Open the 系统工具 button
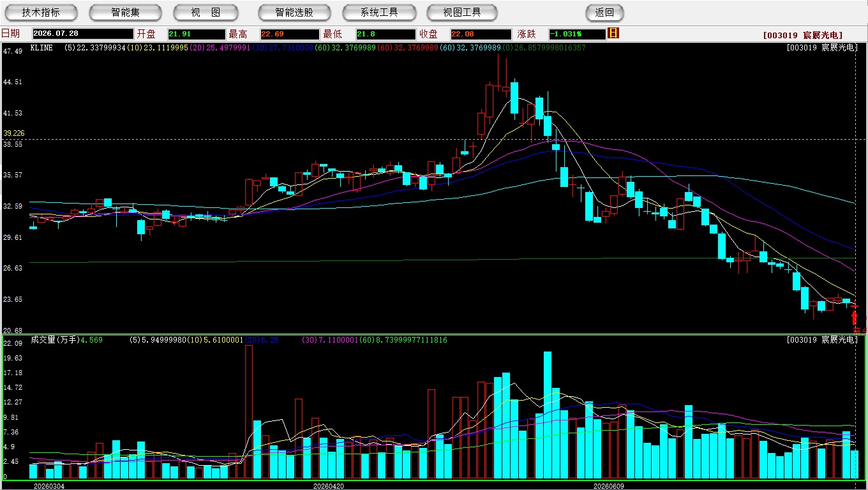The width and height of the screenshot is (868, 490). (x=379, y=12)
